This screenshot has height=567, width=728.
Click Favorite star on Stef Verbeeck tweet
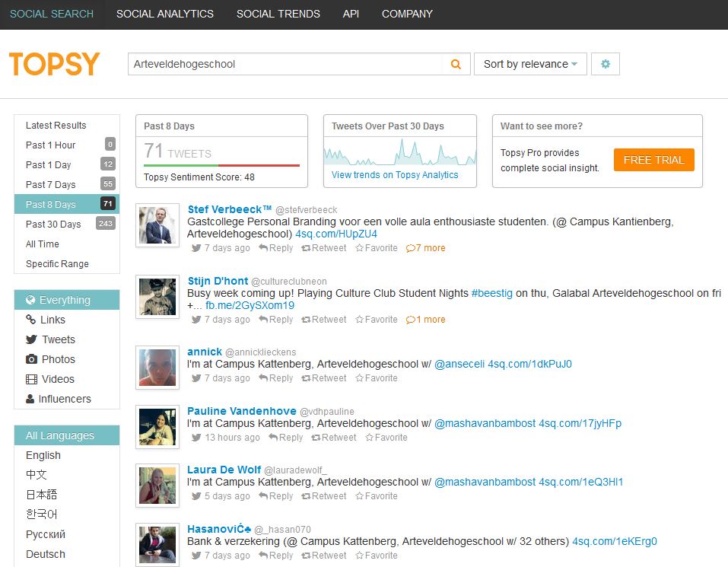[359, 248]
